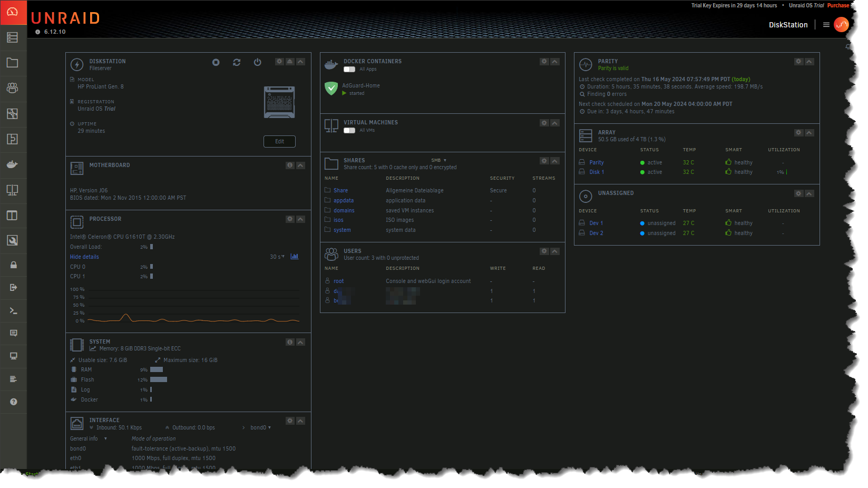Open the isos share
Image resolution: width=868 pixels, height=488 pixels.
tap(338, 220)
